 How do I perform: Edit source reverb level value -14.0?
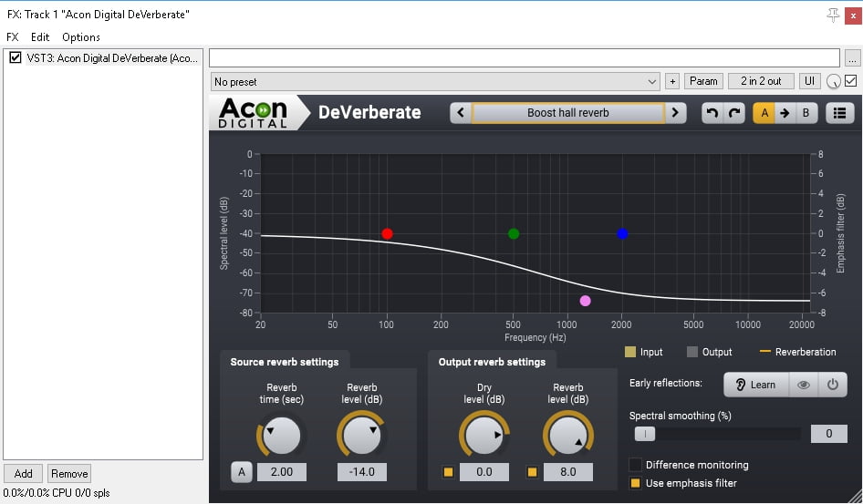point(361,472)
